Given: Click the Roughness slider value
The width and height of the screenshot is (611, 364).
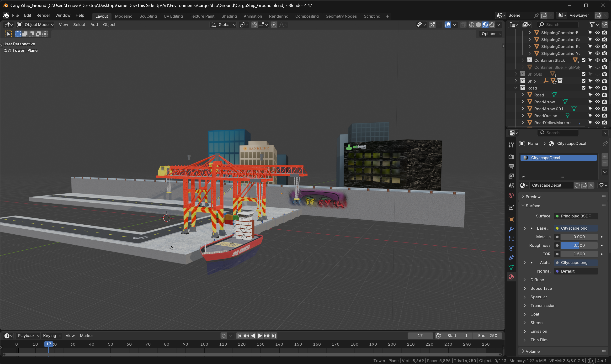Looking at the screenshot, I should click(x=579, y=245).
